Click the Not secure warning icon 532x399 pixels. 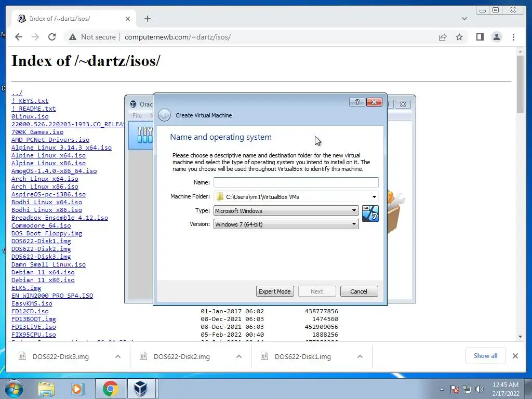tap(73, 37)
